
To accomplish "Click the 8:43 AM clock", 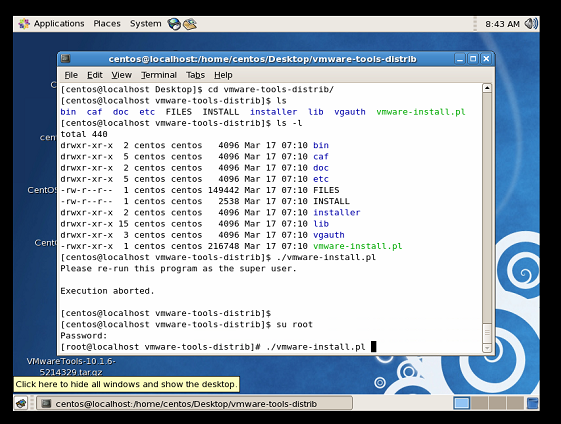I will (502, 24).
